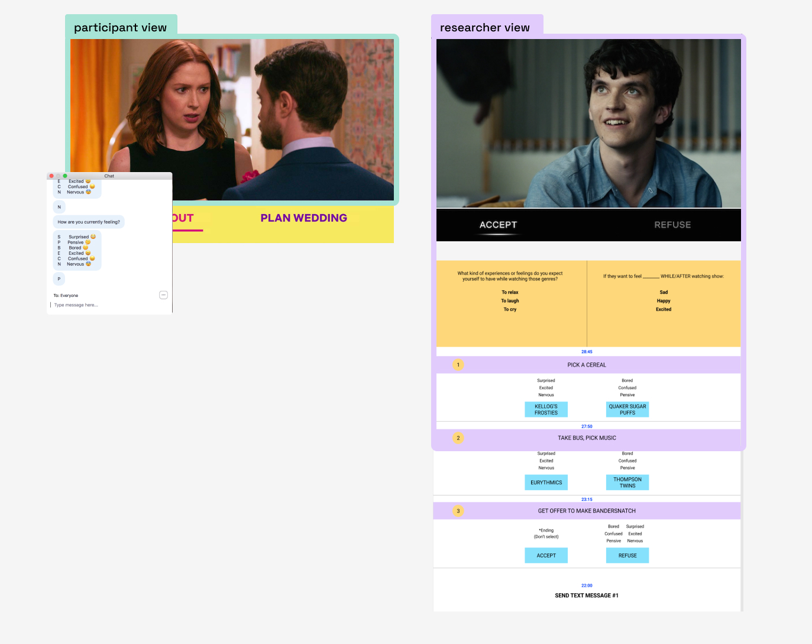Screen dimensions: 812x644
Task: Click the step 3 number badge
Action: pyautogui.click(x=458, y=511)
